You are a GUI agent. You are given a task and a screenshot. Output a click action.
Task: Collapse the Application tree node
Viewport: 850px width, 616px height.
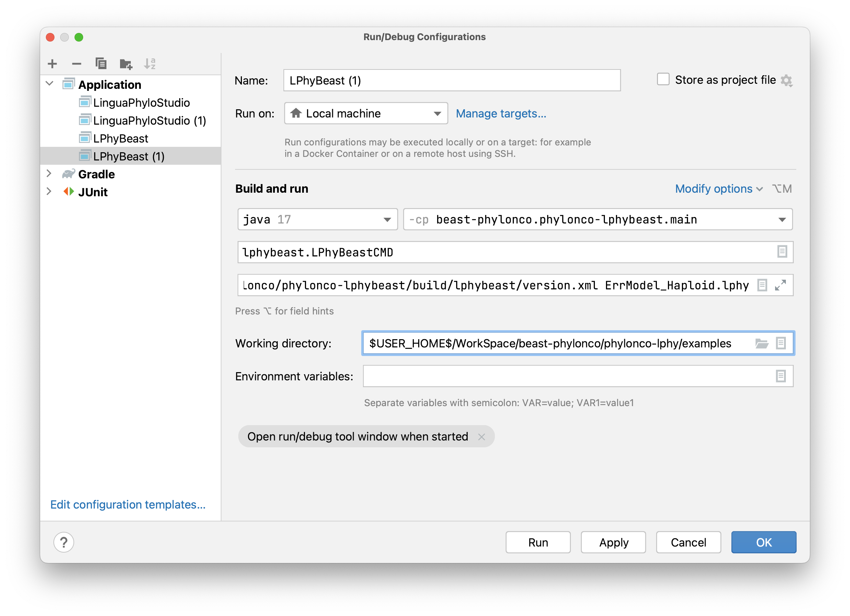49,83
